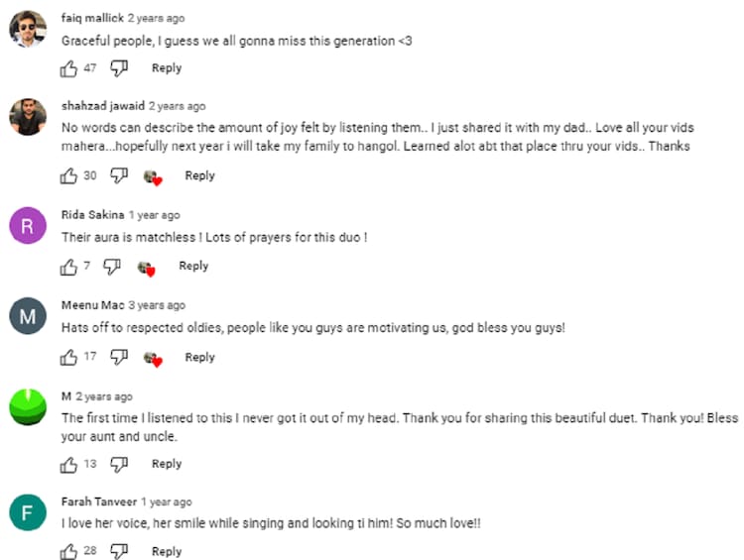Dislike Meenu Mac's comment

pos(119,357)
